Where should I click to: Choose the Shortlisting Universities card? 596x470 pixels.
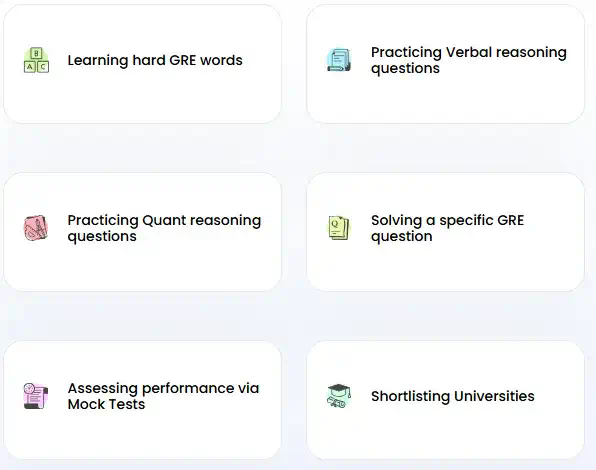click(x=445, y=400)
